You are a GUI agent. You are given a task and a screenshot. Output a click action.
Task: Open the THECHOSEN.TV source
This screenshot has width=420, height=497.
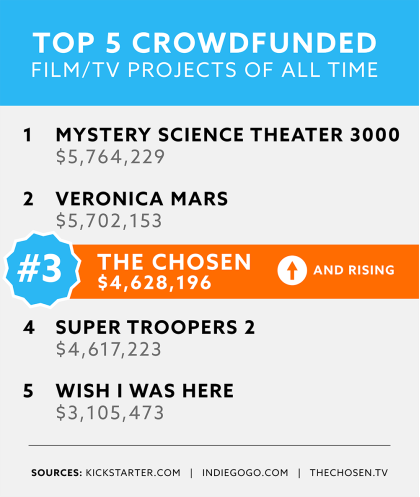349,473
